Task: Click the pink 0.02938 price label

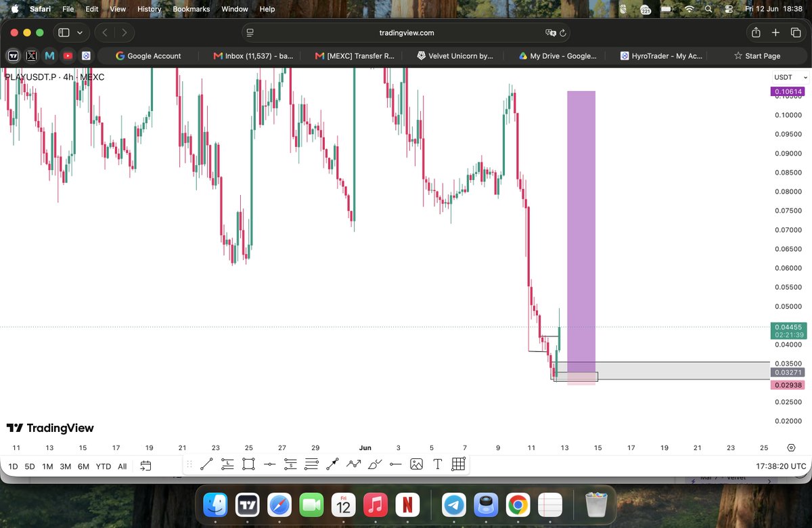Action: click(x=788, y=384)
